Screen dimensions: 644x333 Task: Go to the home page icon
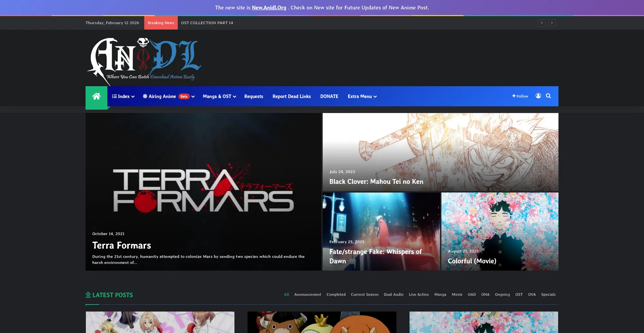coord(96,96)
